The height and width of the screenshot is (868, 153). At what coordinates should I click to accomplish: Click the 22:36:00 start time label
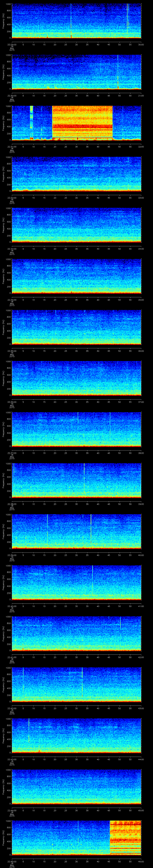pyautogui.click(x=12, y=402)
